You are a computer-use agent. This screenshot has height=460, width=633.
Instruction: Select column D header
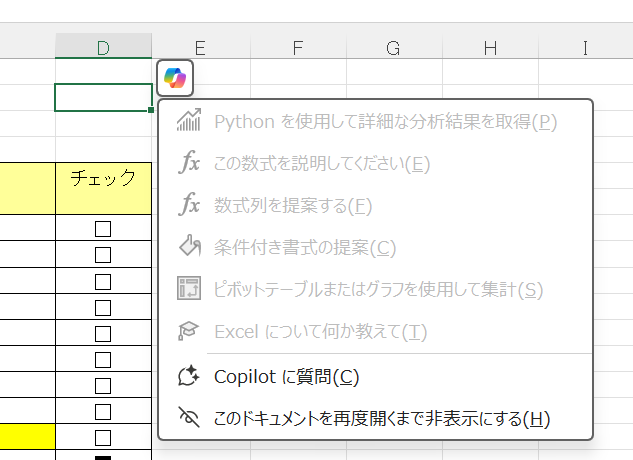[x=103, y=46]
